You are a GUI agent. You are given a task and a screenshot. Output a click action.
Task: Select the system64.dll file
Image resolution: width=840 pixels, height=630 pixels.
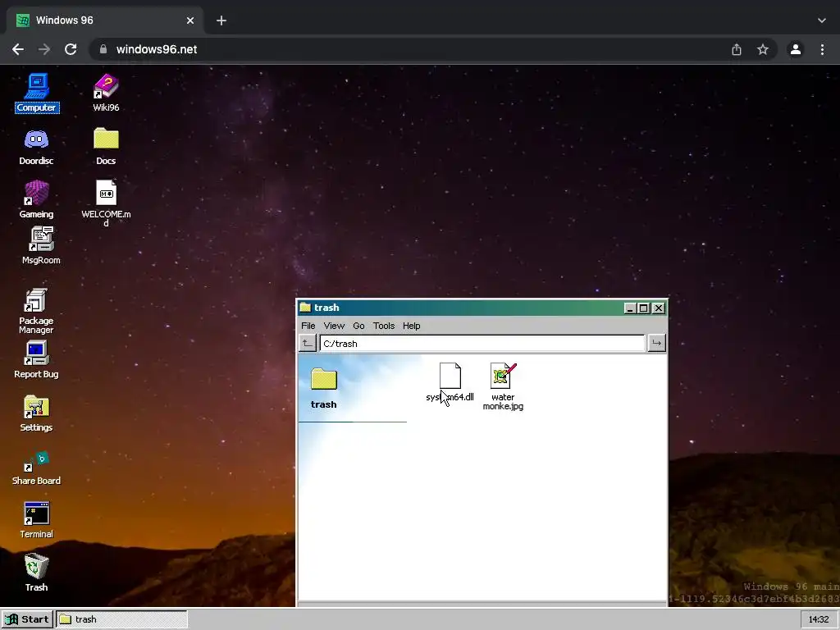tap(450, 382)
